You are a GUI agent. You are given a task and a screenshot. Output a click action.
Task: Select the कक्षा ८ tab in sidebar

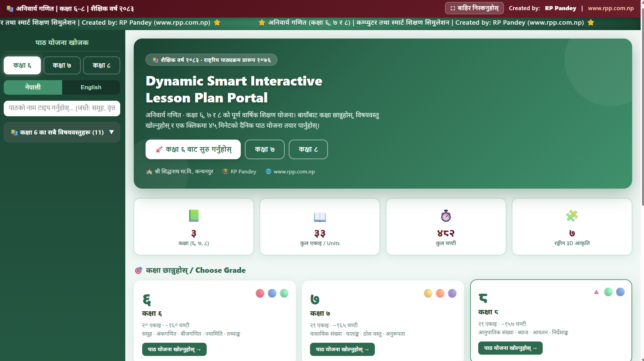tap(102, 65)
